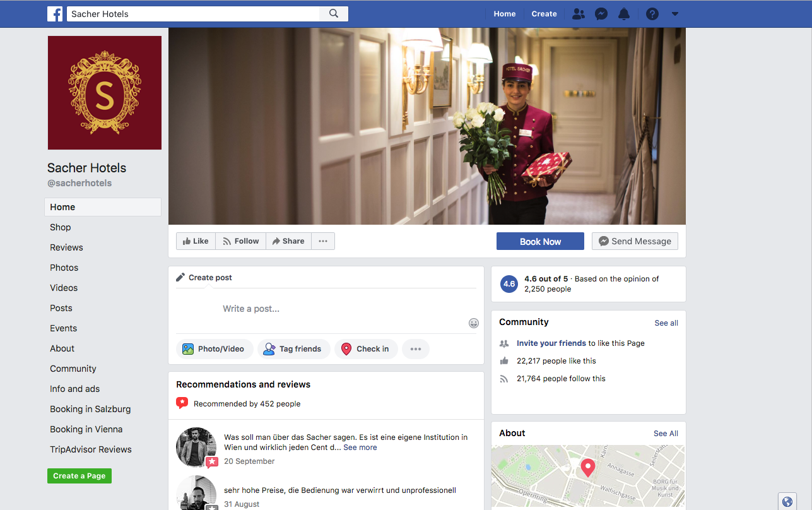This screenshot has width=812, height=510.
Task: Click the Send Message button
Action: (635, 241)
